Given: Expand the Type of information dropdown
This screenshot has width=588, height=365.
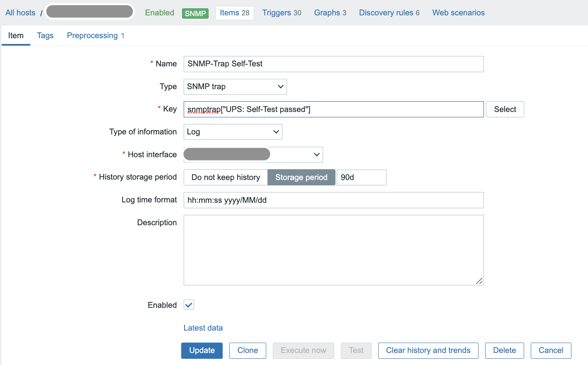Looking at the screenshot, I should pos(233,132).
